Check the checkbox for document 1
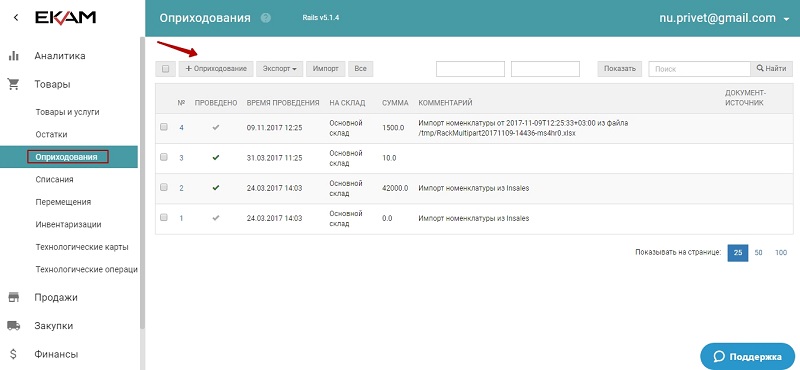800x370 pixels. pyautogui.click(x=164, y=217)
